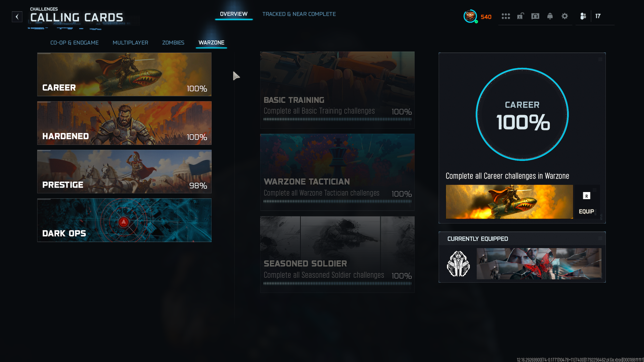Select the Multiplayer category tab
Screen dimensions: 644x362
click(x=130, y=43)
